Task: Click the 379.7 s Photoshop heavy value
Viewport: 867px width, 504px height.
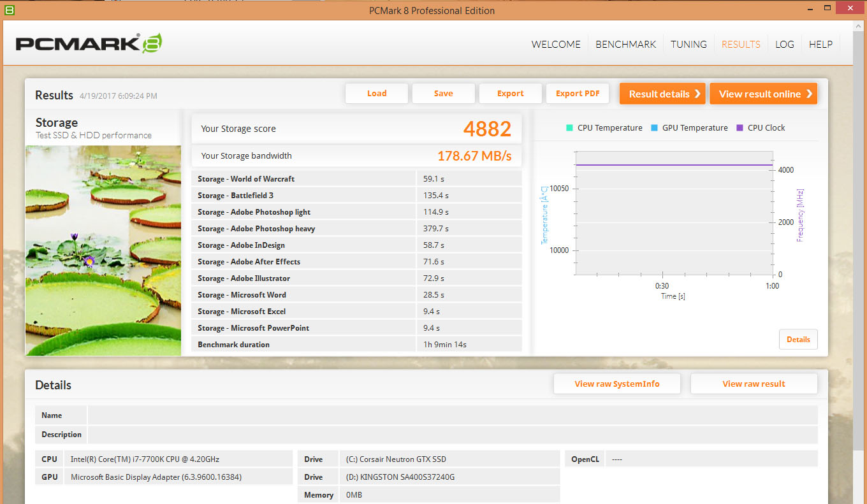Action: (x=436, y=229)
